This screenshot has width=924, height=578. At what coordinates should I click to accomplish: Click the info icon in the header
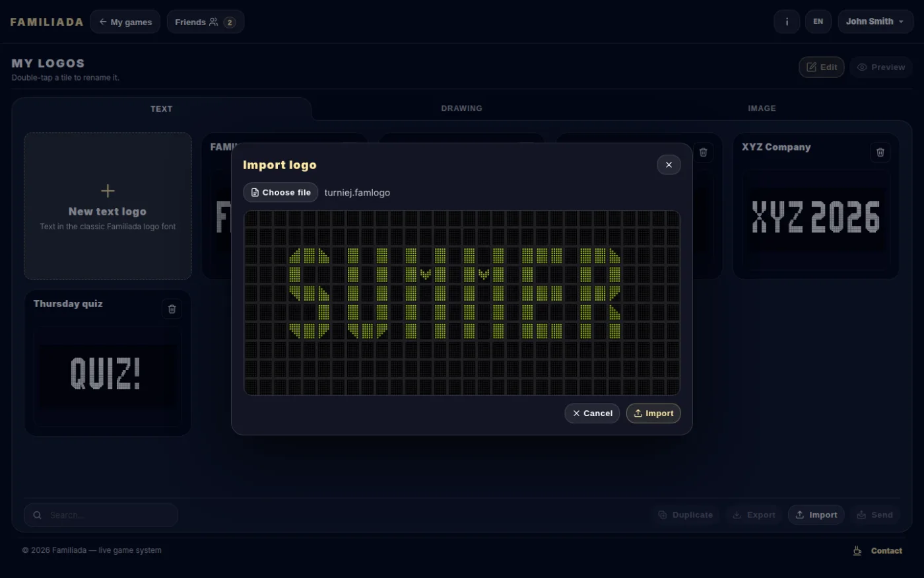point(787,22)
